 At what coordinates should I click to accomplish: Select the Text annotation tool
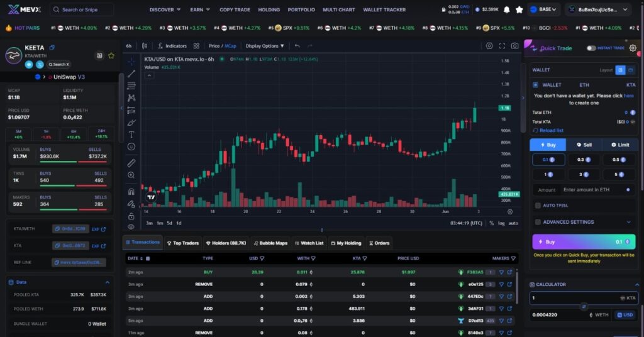[131, 135]
